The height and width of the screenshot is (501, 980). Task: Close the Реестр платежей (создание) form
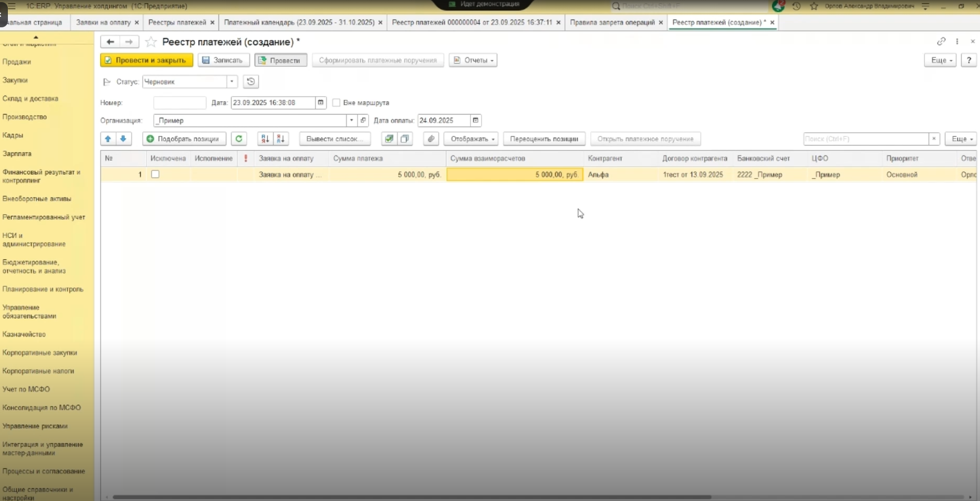(x=973, y=41)
